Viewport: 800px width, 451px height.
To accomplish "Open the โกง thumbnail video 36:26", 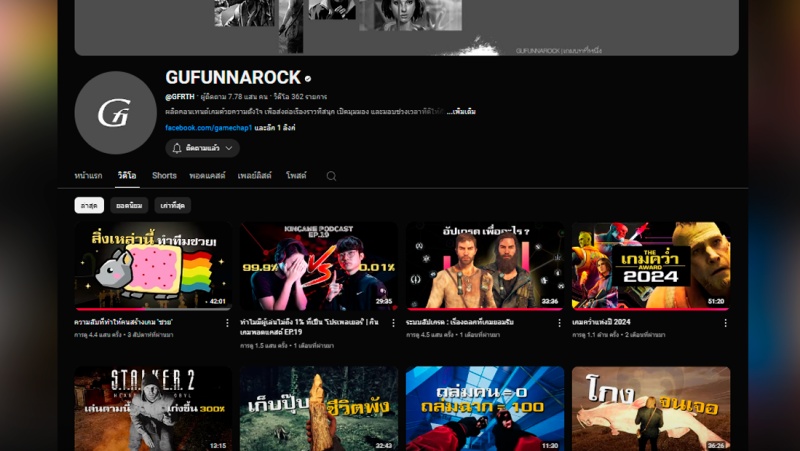I will tap(651, 409).
